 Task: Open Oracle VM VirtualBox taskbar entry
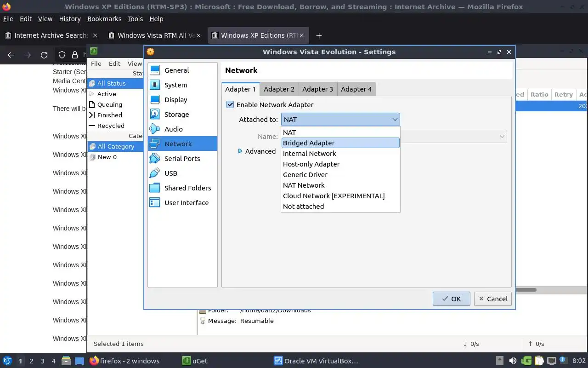pos(316,361)
